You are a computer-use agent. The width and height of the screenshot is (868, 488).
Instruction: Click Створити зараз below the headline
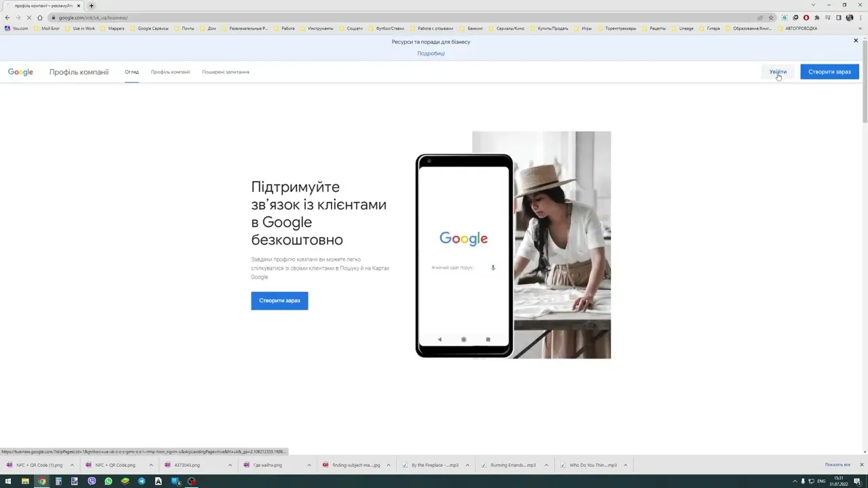pos(279,300)
